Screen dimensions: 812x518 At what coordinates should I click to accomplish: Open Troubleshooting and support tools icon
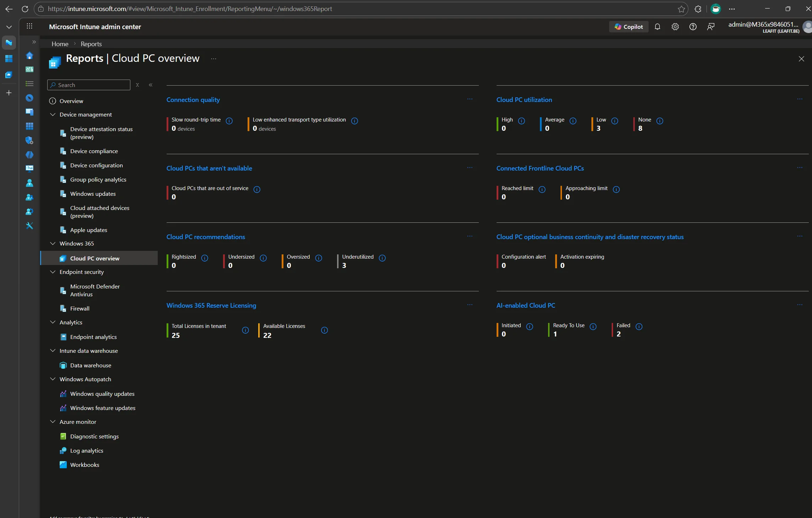(29, 226)
